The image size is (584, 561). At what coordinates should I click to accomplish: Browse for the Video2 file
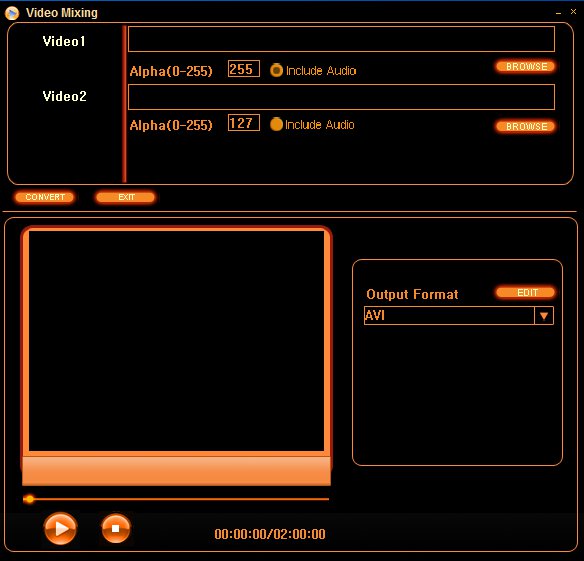[526, 126]
